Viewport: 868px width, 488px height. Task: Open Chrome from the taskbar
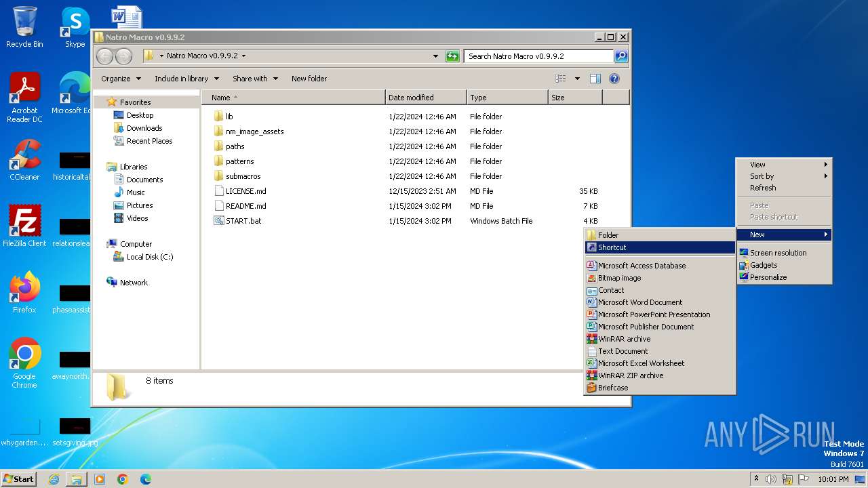(123, 479)
